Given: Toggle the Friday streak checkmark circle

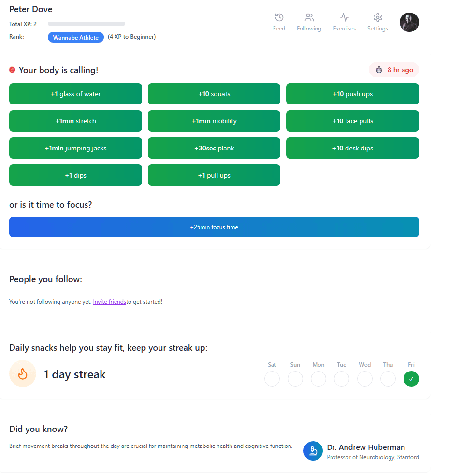Looking at the screenshot, I should [x=411, y=379].
